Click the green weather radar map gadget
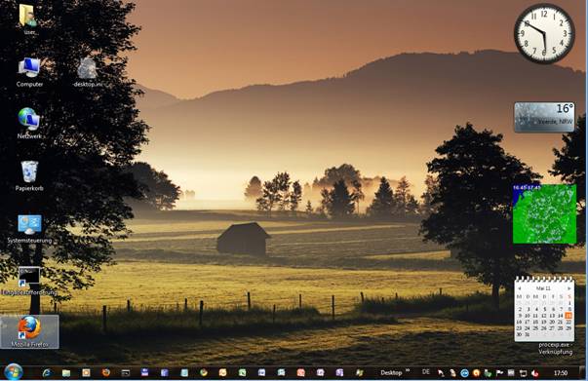Screen dimensions: 588x381 [x=544, y=213]
